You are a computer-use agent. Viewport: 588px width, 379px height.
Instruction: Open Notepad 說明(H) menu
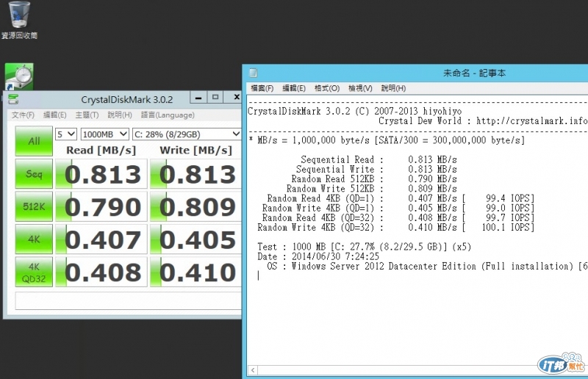click(393, 88)
